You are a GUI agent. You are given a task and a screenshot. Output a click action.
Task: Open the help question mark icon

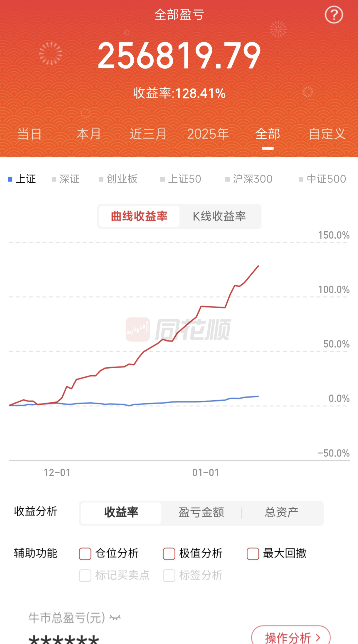click(x=334, y=15)
